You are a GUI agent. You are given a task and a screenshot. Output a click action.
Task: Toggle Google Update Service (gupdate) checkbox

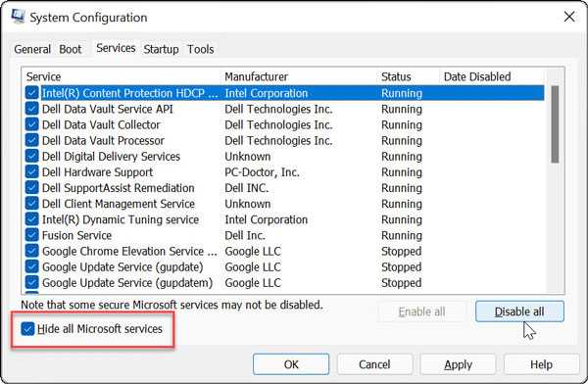pos(32,266)
